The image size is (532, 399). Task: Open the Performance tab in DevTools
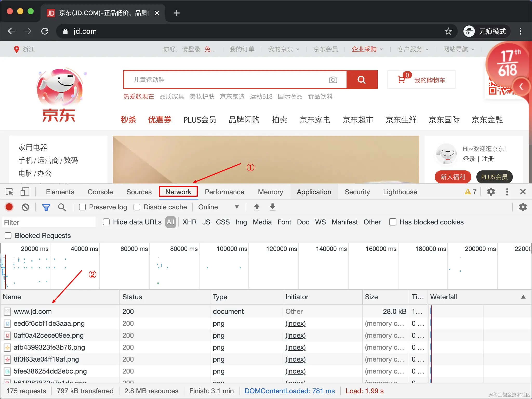click(224, 192)
